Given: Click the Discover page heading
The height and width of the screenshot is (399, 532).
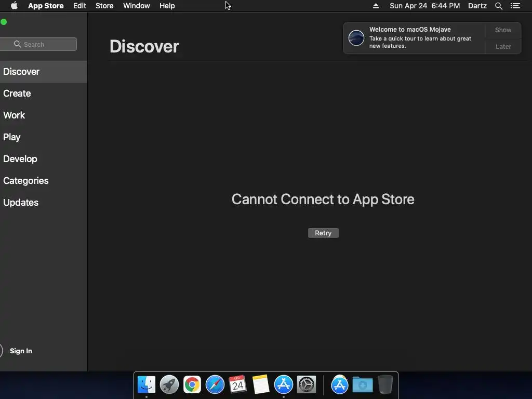Looking at the screenshot, I should click(x=144, y=46).
